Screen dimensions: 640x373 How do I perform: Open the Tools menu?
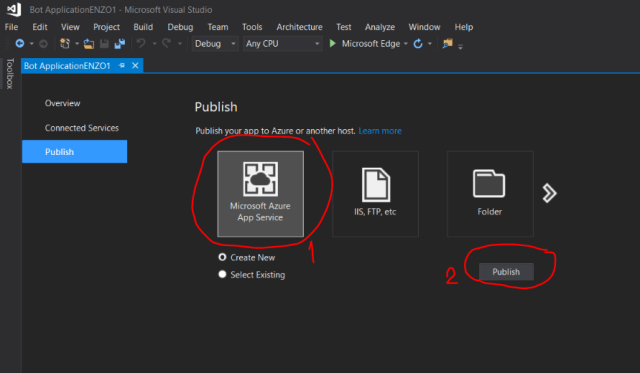click(252, 27)
